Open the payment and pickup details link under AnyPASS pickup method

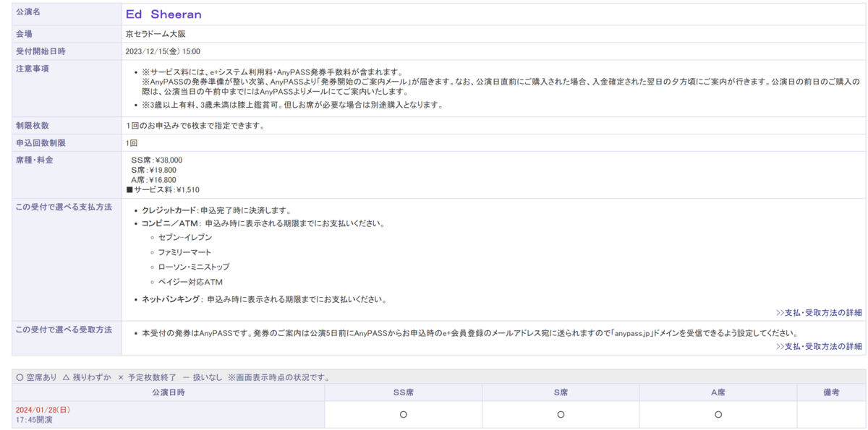(x=819, y=346)
